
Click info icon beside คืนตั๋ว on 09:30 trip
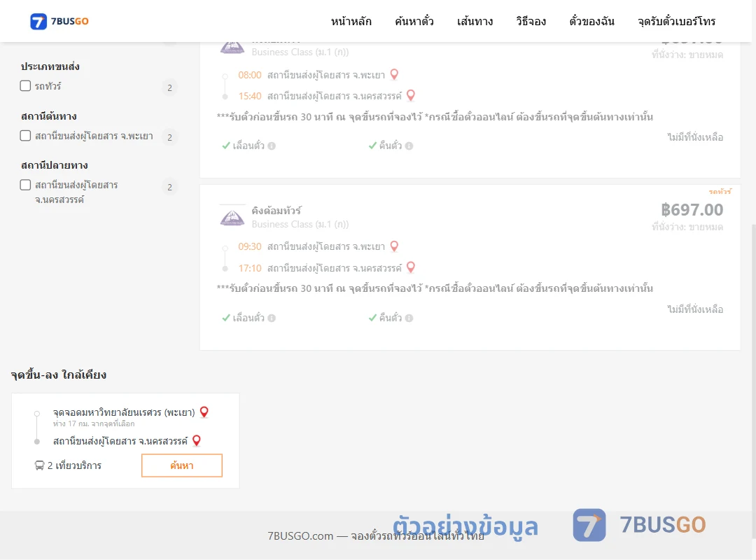(409, 318)
